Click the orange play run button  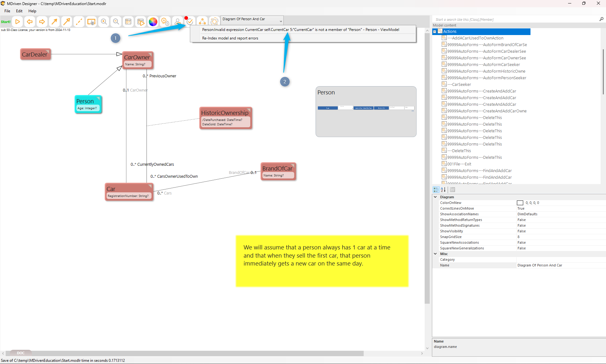(18, 22)
